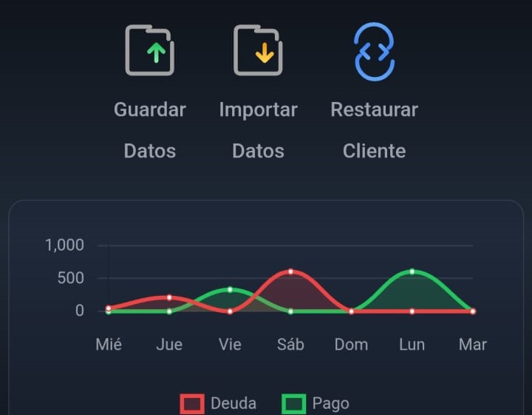Select the data point on Mar
The image size is (532, 415).
pyautogui.click(x=473, y=311)
